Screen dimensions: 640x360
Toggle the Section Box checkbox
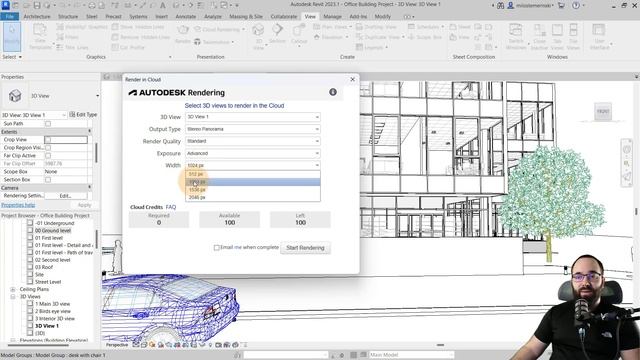(x=48, y=180)
